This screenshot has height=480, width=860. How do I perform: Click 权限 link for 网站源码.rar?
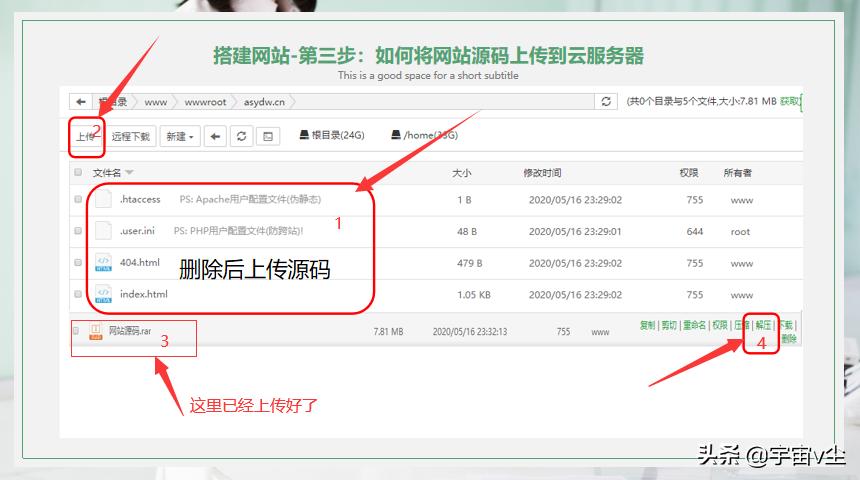pos(720,325)
